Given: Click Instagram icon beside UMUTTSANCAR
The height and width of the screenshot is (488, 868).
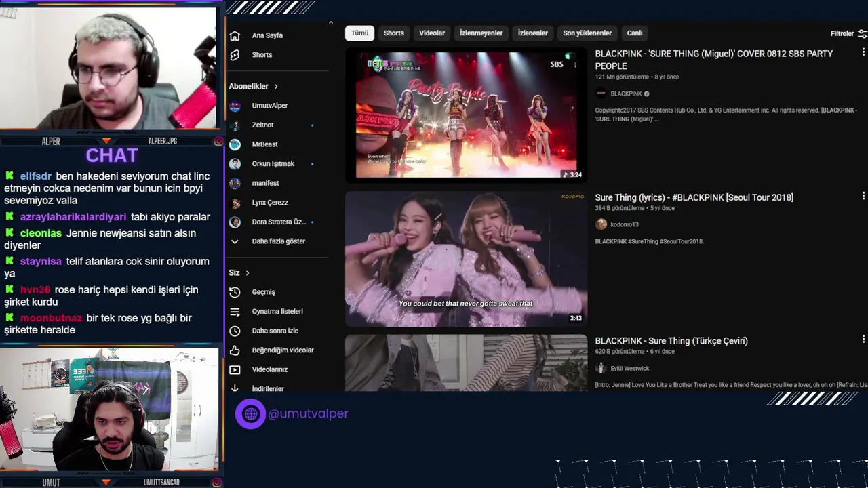Looking at the screenshot, I should (217, 482).
